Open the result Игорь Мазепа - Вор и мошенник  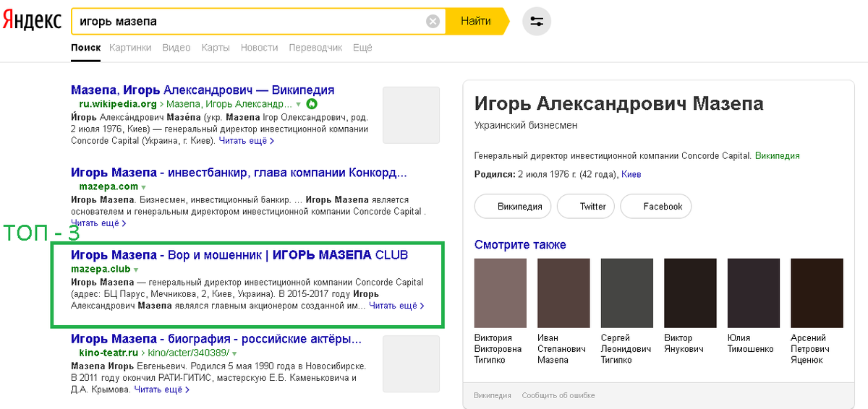point(239,255)
